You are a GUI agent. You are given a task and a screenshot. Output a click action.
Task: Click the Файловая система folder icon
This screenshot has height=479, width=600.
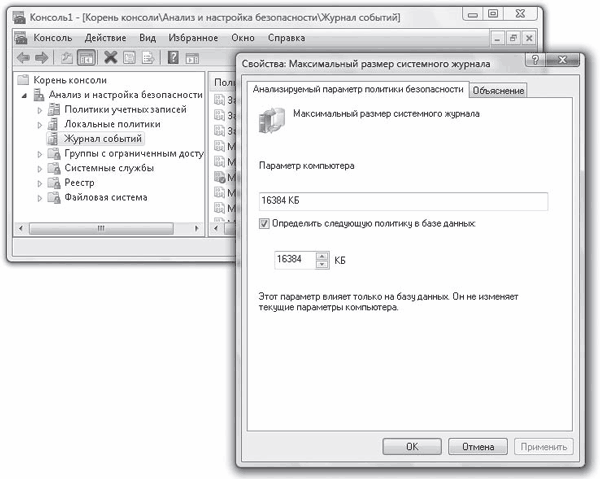54,197
